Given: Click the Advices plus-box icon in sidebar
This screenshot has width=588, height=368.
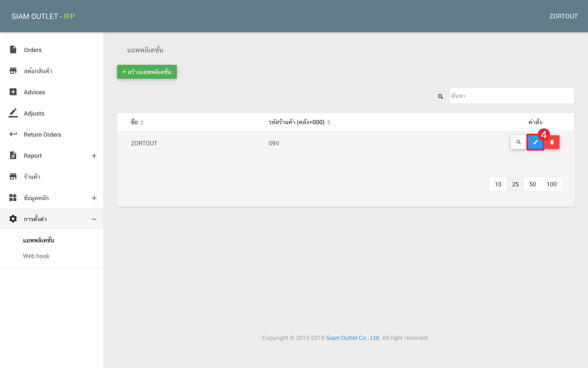Looking at the screenshot, I should pyautogui.click(x=13, y=92).
